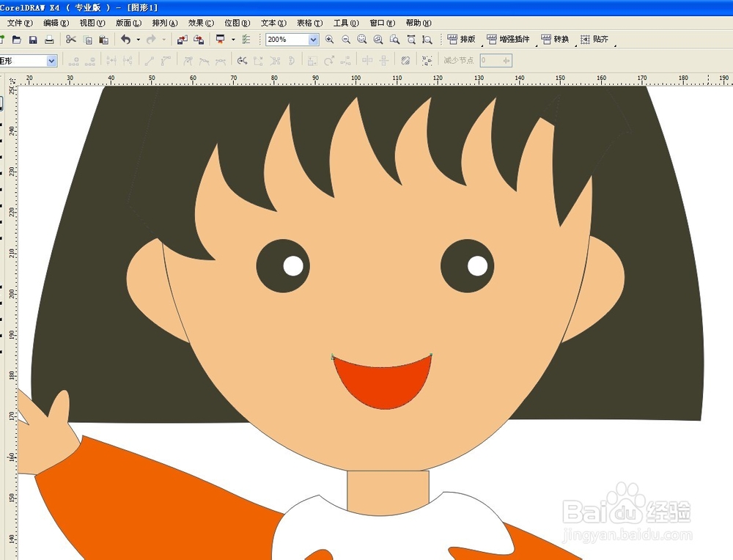This screenshot has width=733, height=560.
Task: Zoom out with the minus magnifier
Action: click(346, 40)
